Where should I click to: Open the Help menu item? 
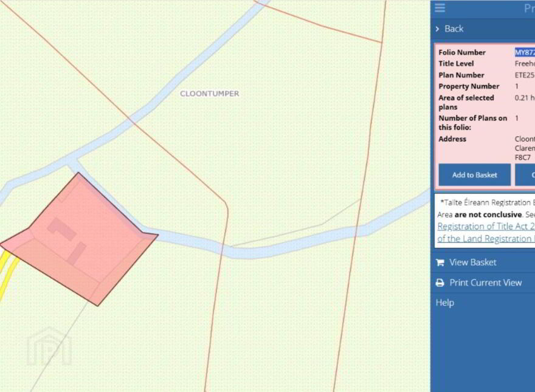(x=445, y=303)
